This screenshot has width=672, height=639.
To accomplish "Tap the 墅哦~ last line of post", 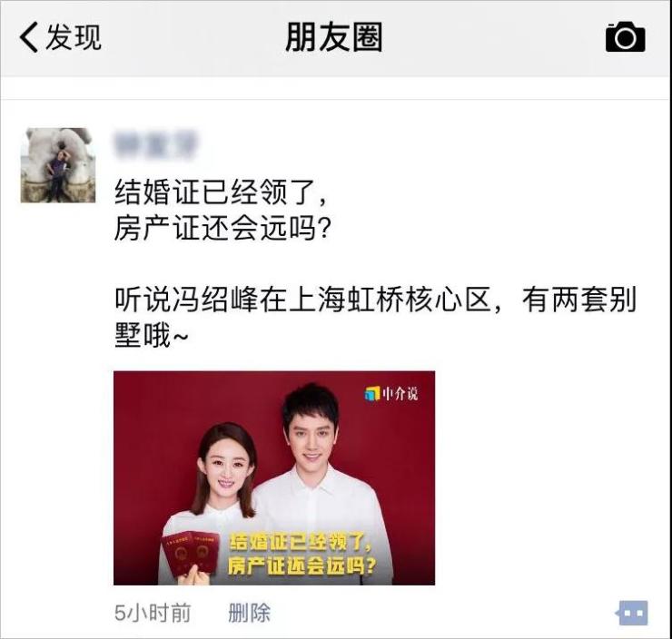I will (x=152, y=335).
